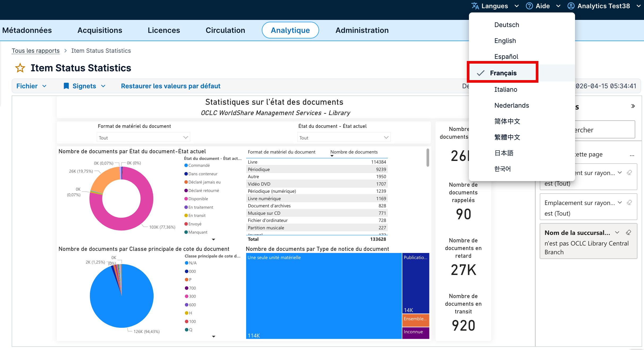
Task: Click the user profile icon
Action: (x=571, y=6)
